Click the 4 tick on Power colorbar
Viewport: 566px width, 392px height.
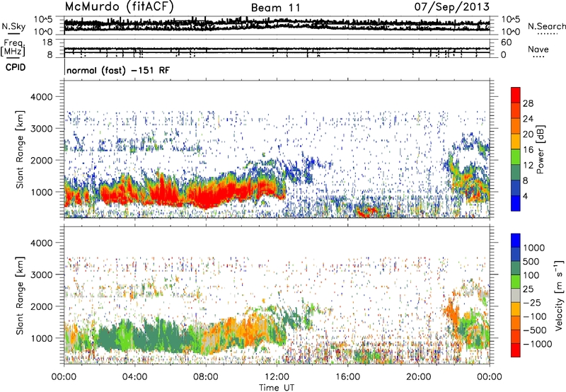pyautogui.click(x=525, y=196)
